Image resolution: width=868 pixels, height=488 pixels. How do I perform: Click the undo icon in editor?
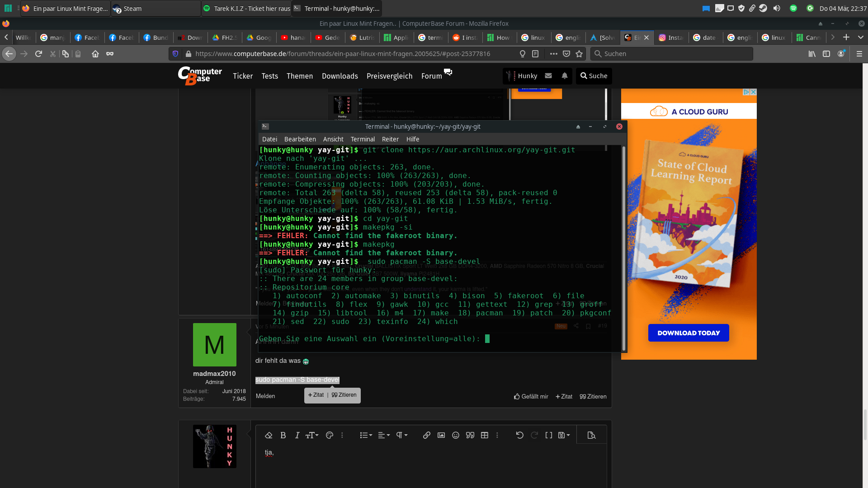click(520, 435)
